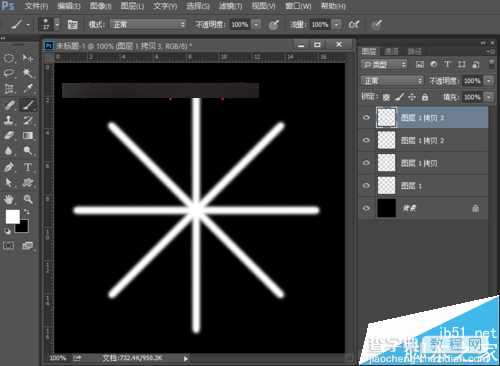Select the Clone Stamp tool

point(9,120)
